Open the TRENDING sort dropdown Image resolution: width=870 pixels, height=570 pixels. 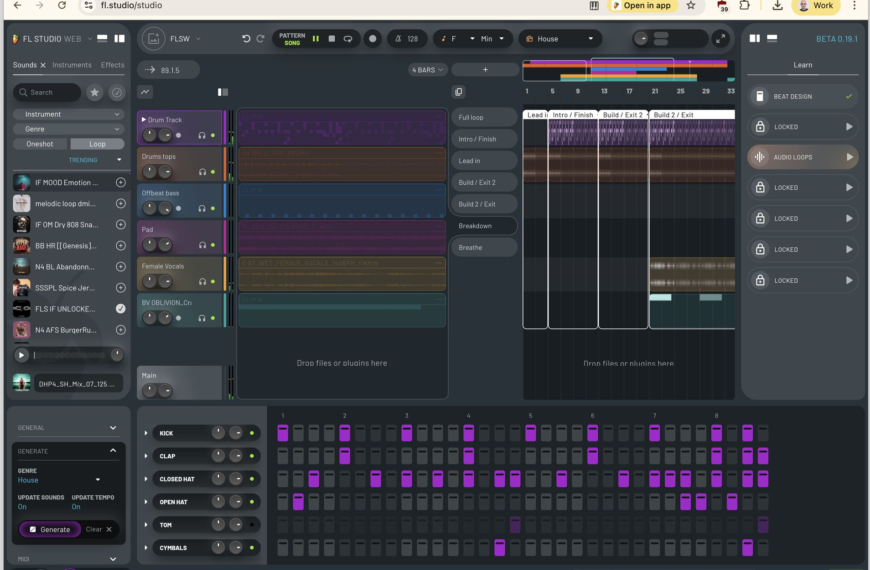[x=94, y=160]
